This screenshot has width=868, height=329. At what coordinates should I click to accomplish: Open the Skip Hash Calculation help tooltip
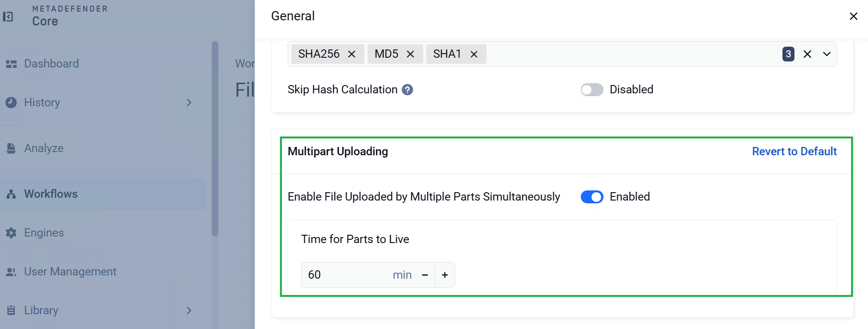pos(407,90)
